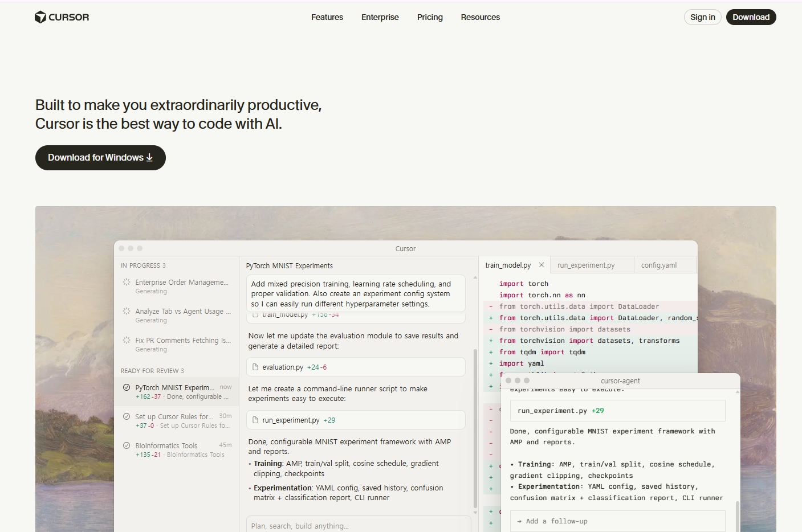This screenshot has width=802, height=532.
Task: Click the checkmark icon beside PyTorch MNIST Experiments
Action: (127, 387)
